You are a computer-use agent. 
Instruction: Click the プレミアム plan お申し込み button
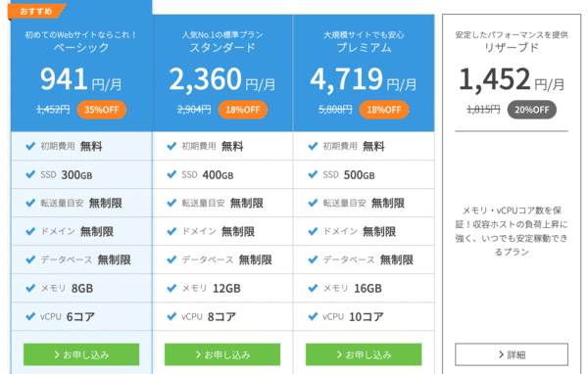point(364,354)
